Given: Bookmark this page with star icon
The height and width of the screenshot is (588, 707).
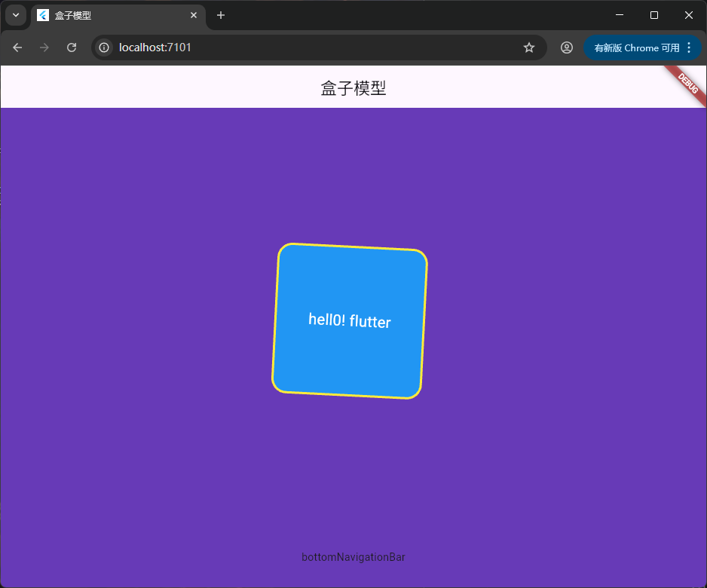Looking at the screenshot, I should point(529,47).
